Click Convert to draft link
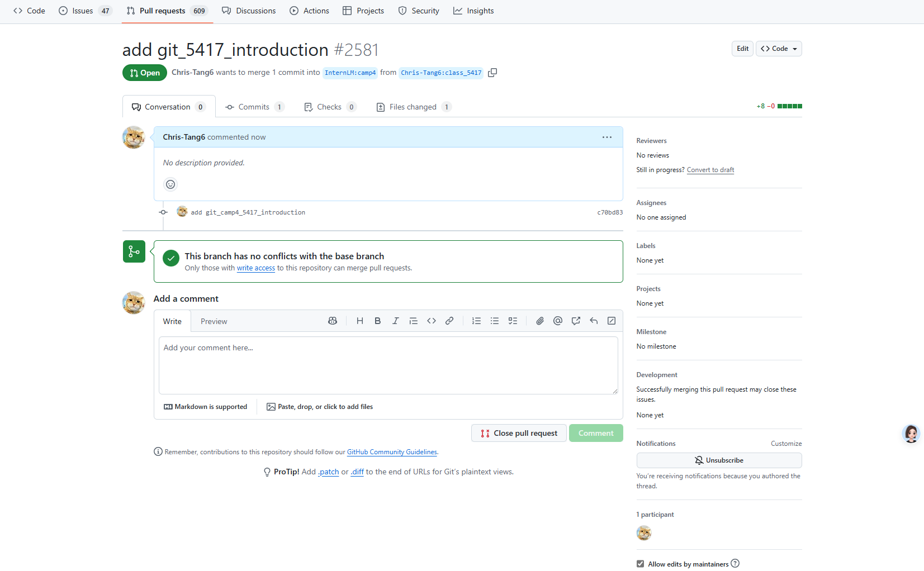Viewport: 924px width, 571px height. (x=710, y=170)
